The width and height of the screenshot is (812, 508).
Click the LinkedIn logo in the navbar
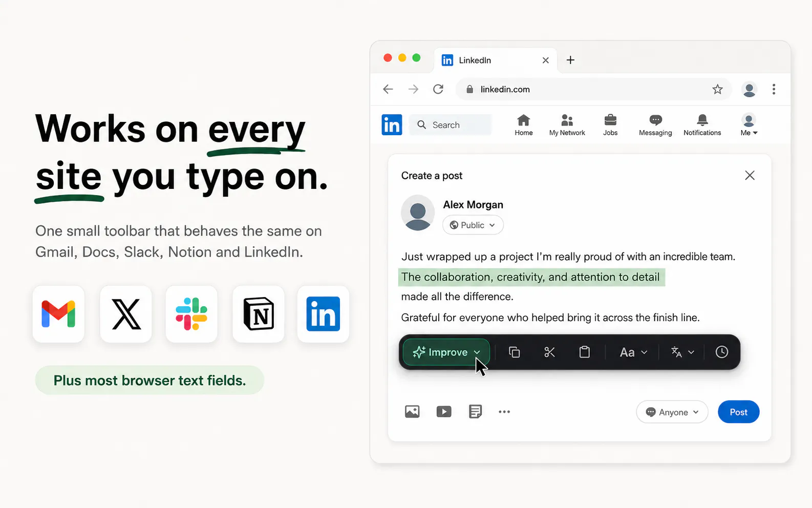point(392,125)
